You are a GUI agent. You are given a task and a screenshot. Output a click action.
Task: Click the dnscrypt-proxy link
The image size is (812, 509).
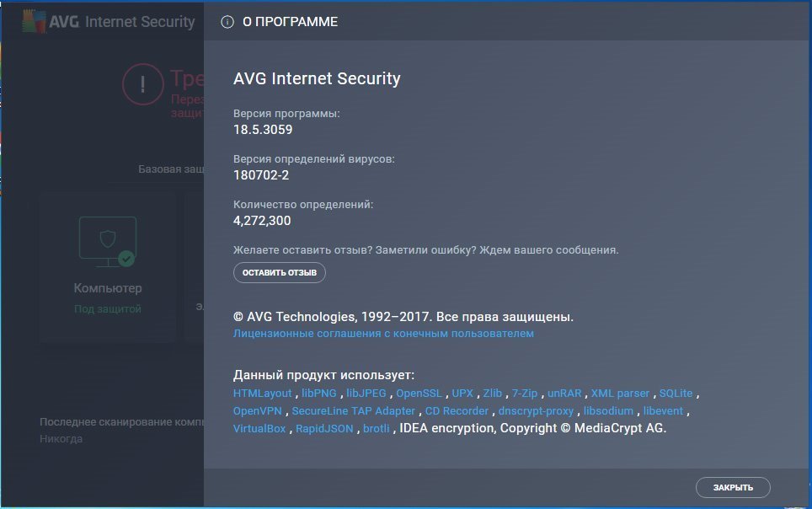[x=536, y=411]
